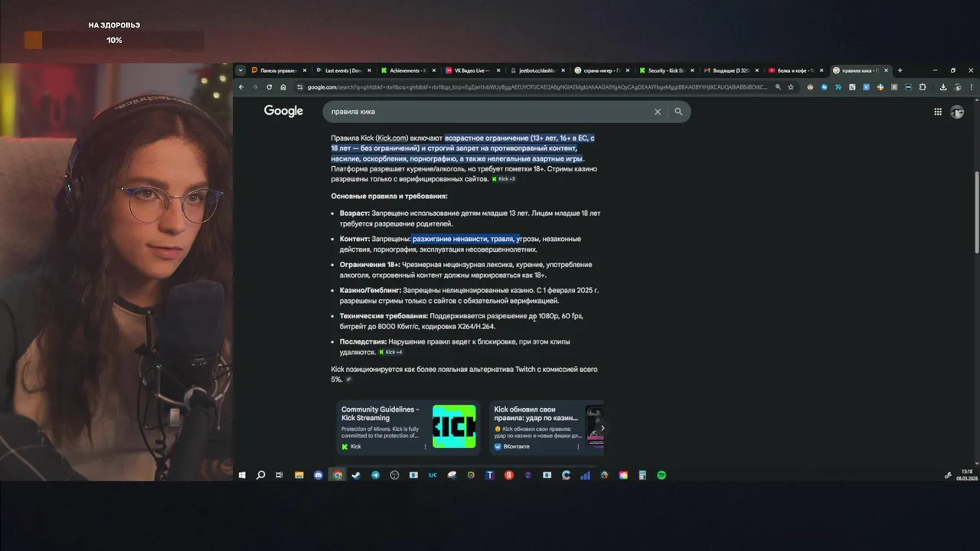Show next source cards with arrow
The height and width of the screenshot is (551, 980).
pos(603,428)
